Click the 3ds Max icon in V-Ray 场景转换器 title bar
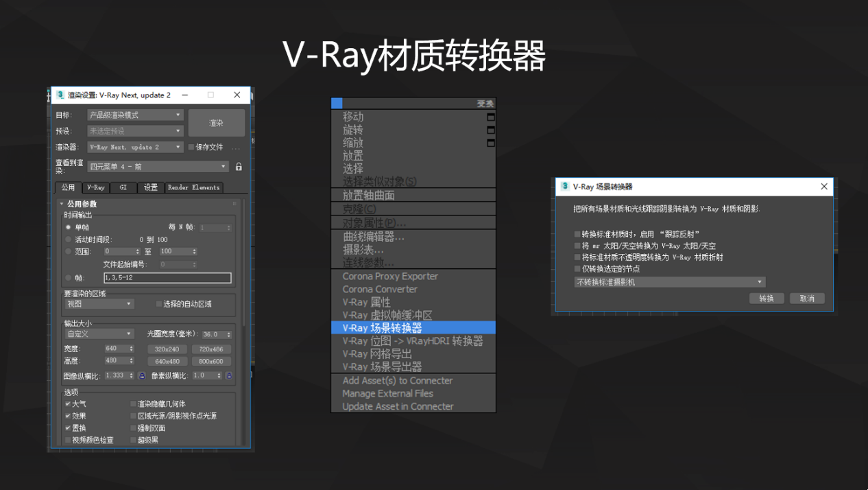 pos(565,186)
